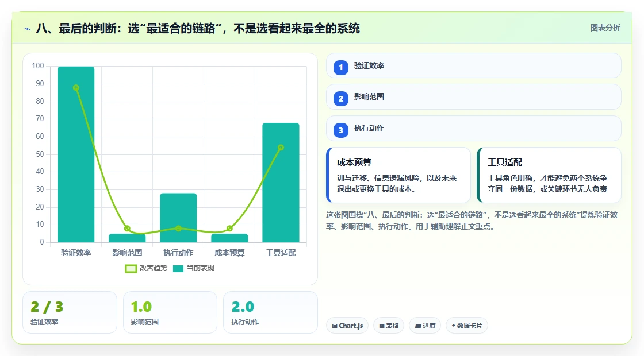Click the 当前表现 teal legend swatch
Viewport: 644px width, 356px height.
[x=178, y=269]
